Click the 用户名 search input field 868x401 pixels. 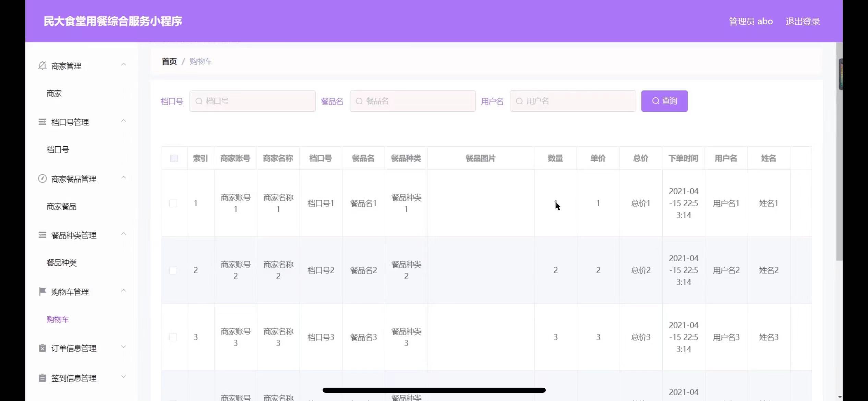click(573, 101)
